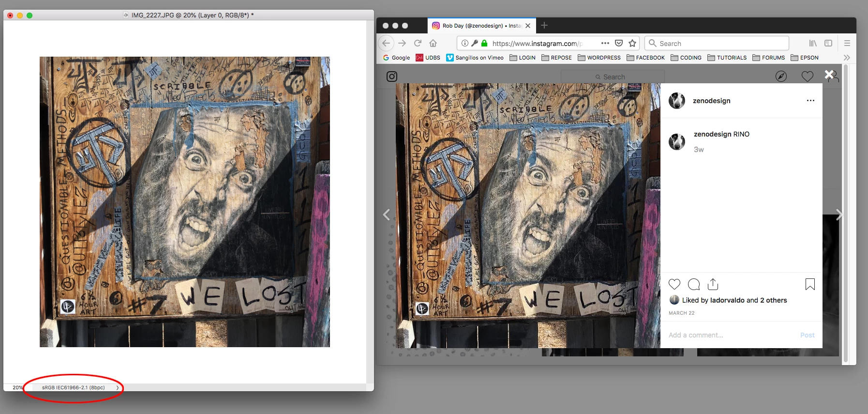The image size is (868, 414).
Task: Open post options three-dot menu
Action: (810, 101)
